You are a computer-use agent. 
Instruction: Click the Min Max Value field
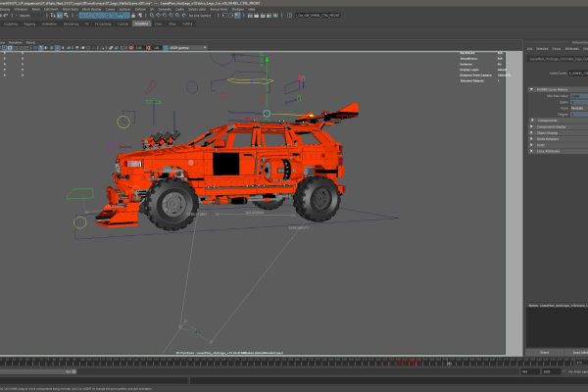click(x=579, y=96)
